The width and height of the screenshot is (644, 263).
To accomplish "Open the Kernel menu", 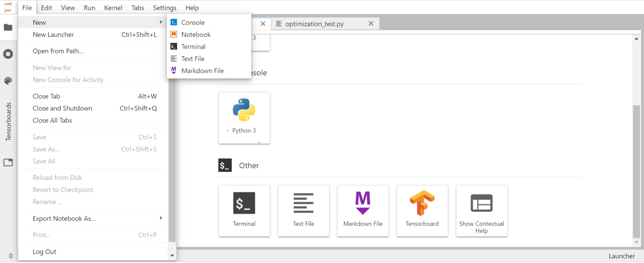I will [x=113, y=8].
